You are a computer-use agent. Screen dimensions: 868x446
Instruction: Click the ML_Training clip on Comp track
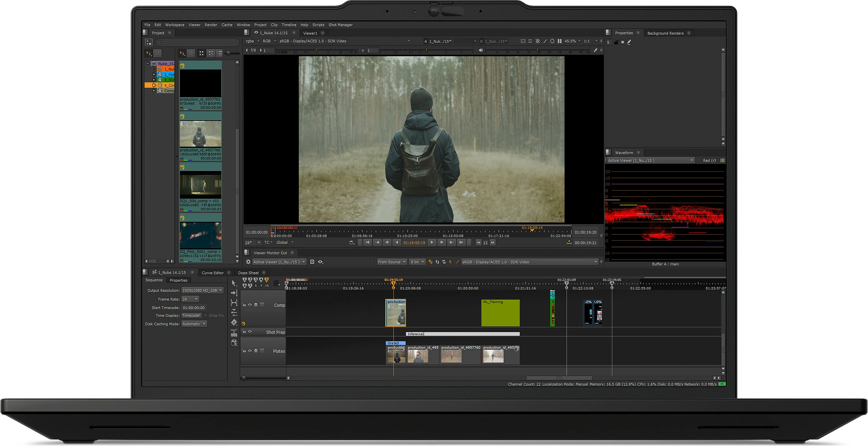(x=500, y=313)
